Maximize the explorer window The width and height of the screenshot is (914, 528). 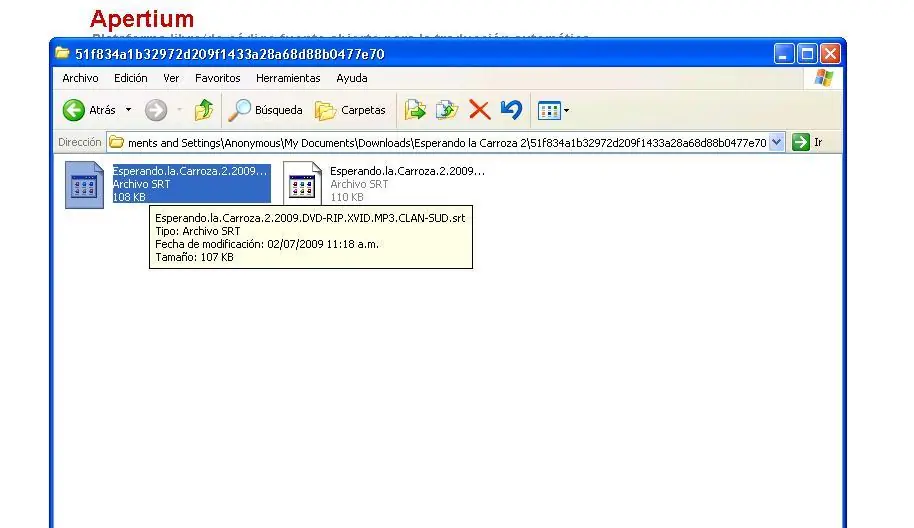807,54
